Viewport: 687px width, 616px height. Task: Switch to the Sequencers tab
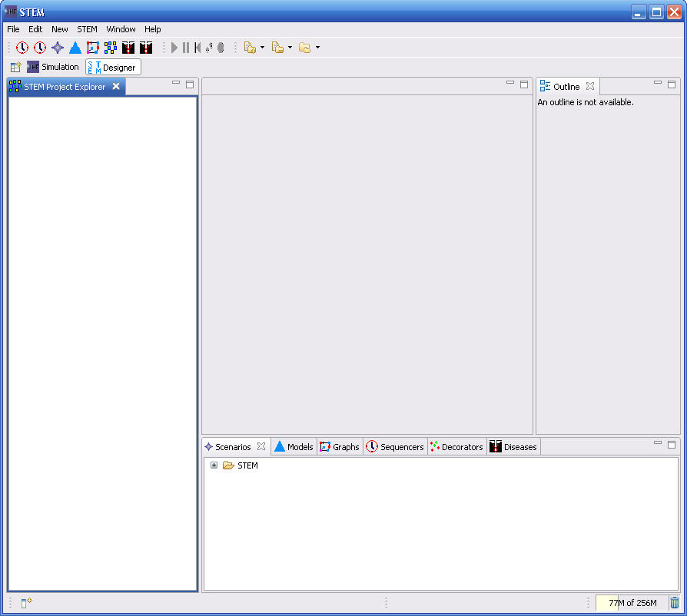(395, 447)
